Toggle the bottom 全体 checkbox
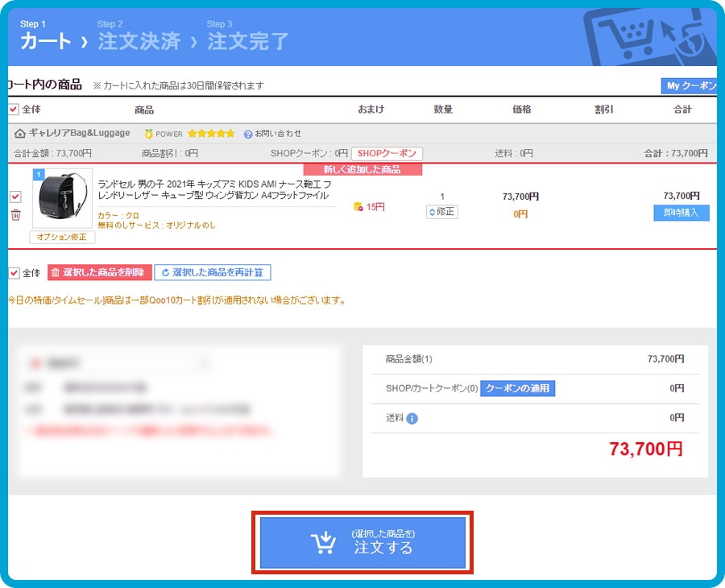The image size is (725, 588). (14, 273)
